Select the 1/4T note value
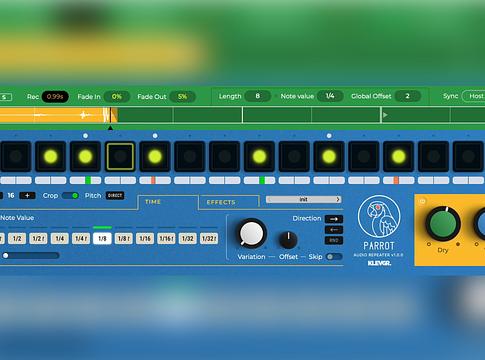Image resolution: width=485 pixels, height=360 pixels. 81,238
